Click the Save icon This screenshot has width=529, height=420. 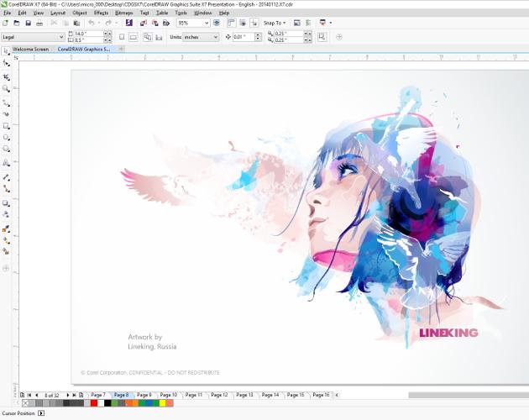pos(28,23)
